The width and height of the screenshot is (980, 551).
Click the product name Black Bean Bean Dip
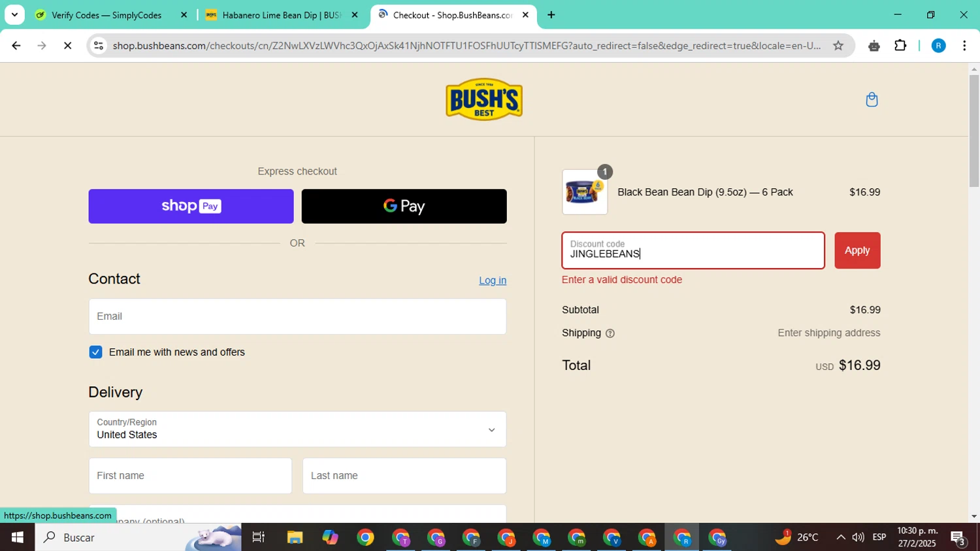705,192
